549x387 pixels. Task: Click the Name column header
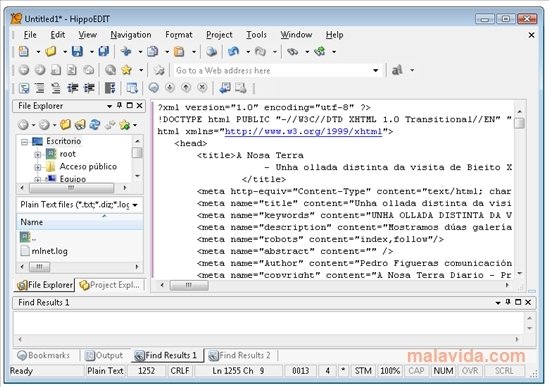(80, 222)
